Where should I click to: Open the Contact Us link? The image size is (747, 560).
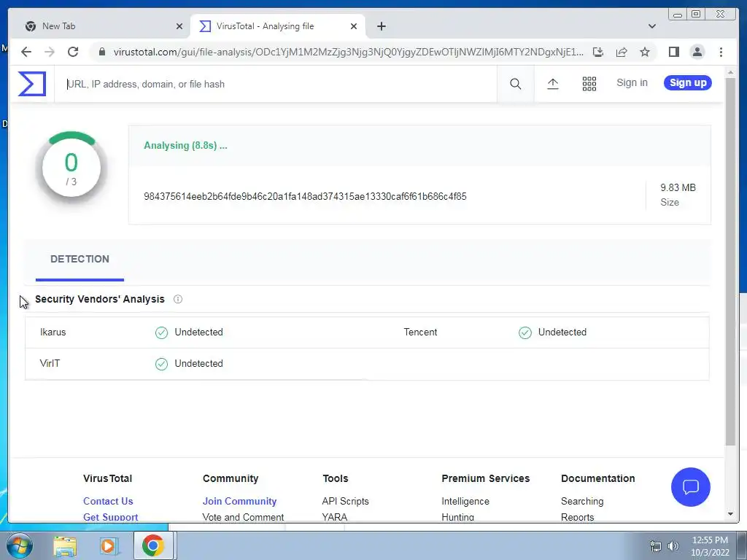[108, 501]
